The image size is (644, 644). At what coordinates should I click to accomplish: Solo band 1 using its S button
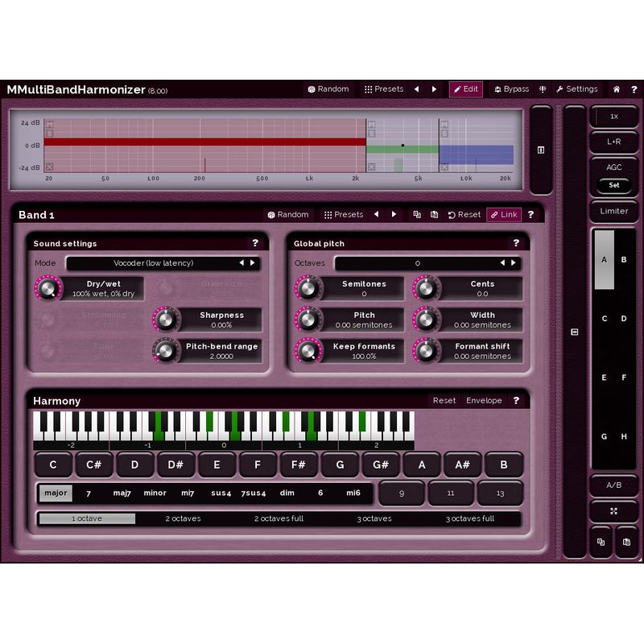tap(49, 134)
